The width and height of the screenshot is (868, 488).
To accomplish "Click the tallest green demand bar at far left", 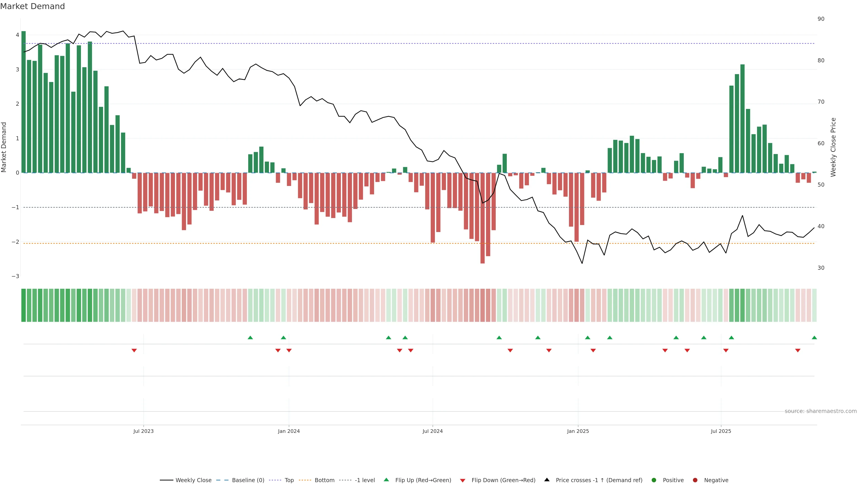I will pos(24,101).
